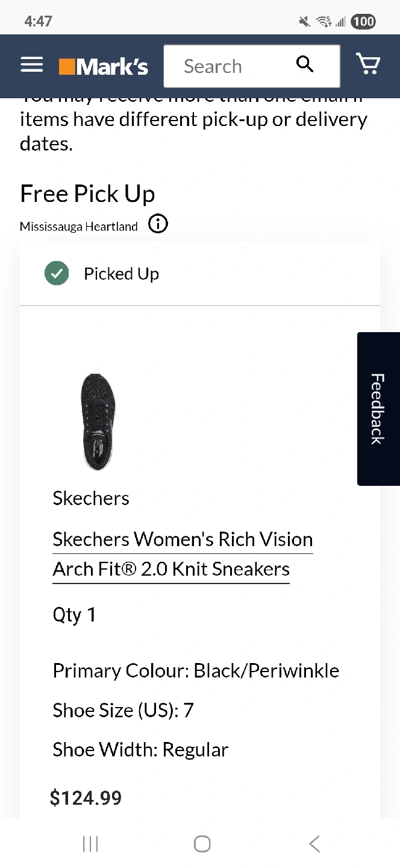This screenshot has width=400, height=868.
Task: Tap the $124.99 price
Action: (86, 798)
